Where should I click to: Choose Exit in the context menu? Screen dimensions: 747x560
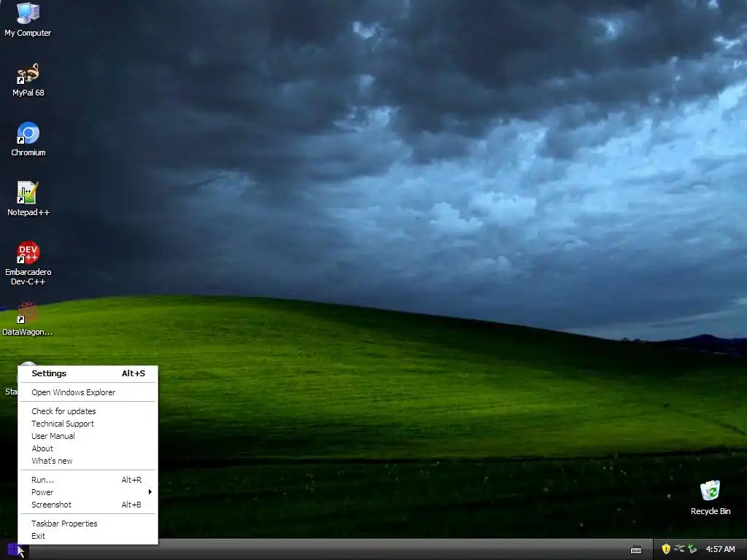88,536
